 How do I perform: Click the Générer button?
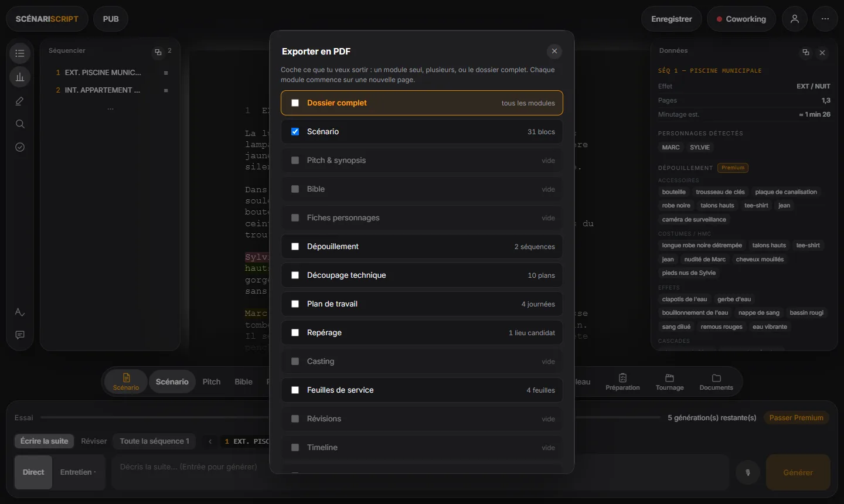[x=798, y=472]
